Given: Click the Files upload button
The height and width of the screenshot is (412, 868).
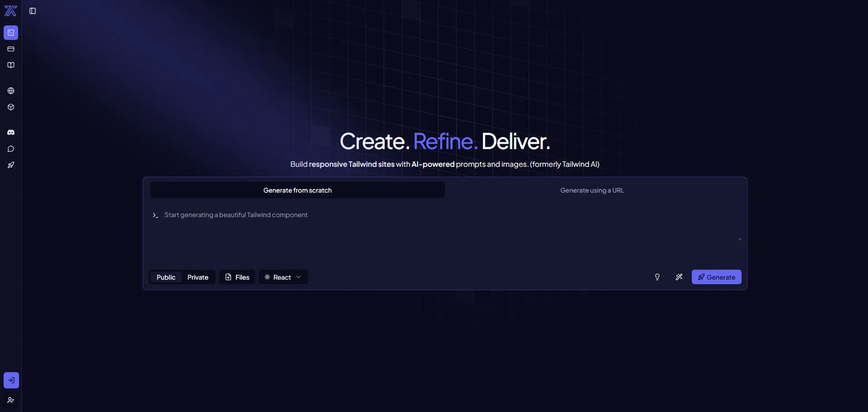Looking at the screenshot, I should (x=237, y=277).
